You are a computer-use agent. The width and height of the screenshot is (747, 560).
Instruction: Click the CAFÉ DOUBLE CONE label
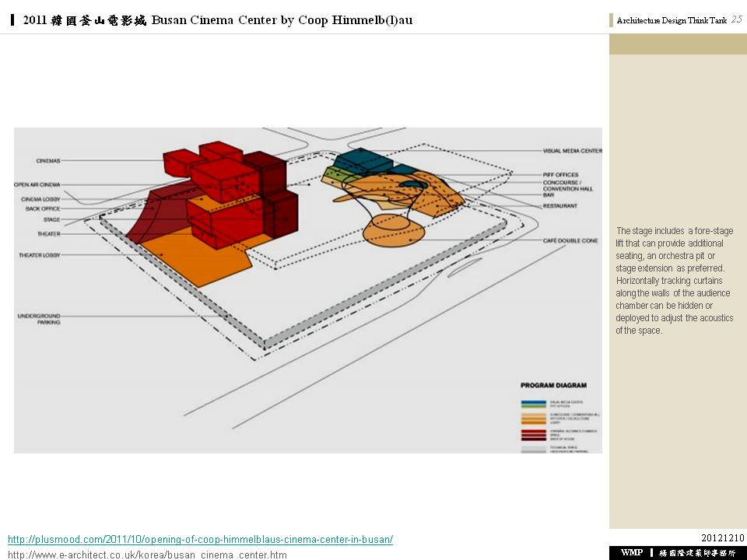(570, 241)
